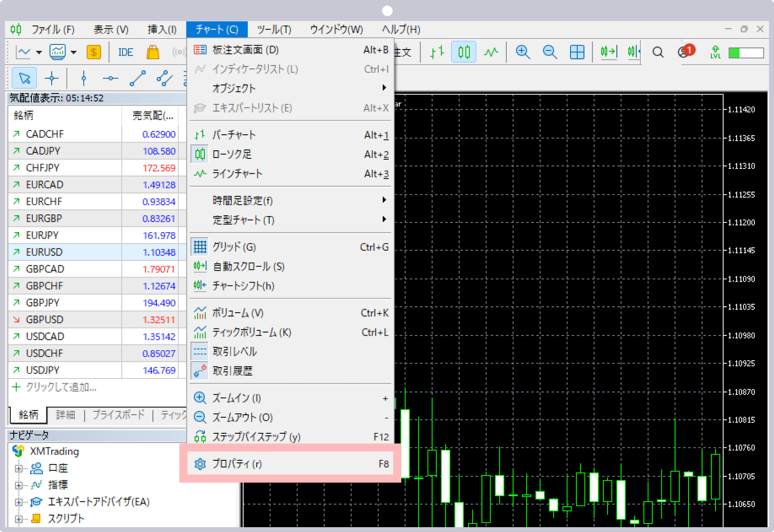Click the active candlestick toolbar icon
Viewport: 774px width, 532px height.
pyautogui.click(x=464, y=52)
